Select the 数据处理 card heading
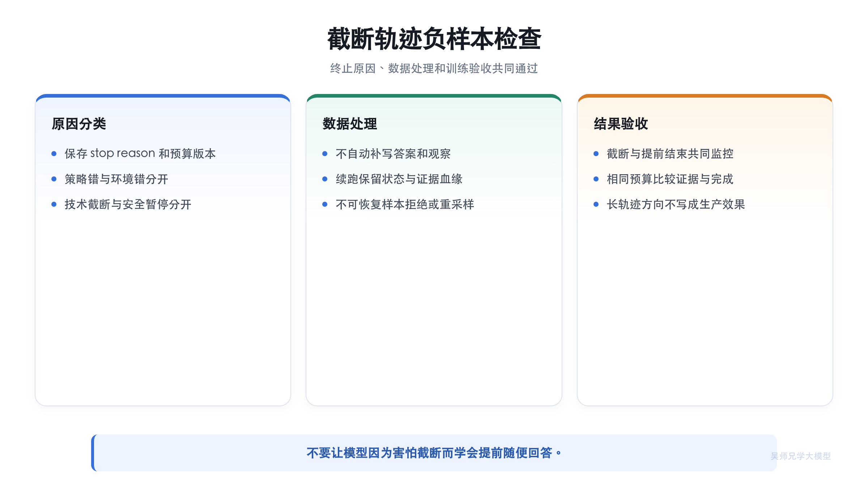 click(x=350, y=124)
